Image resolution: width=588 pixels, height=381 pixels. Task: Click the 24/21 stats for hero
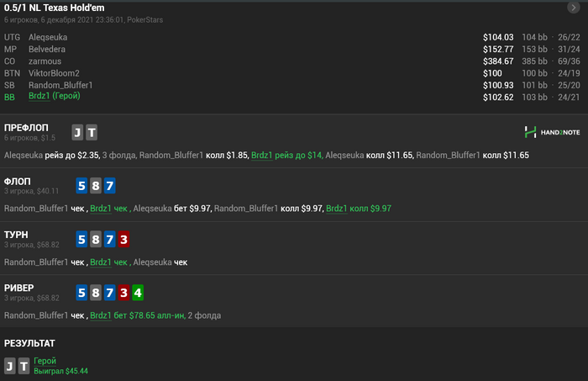point(569,98)
